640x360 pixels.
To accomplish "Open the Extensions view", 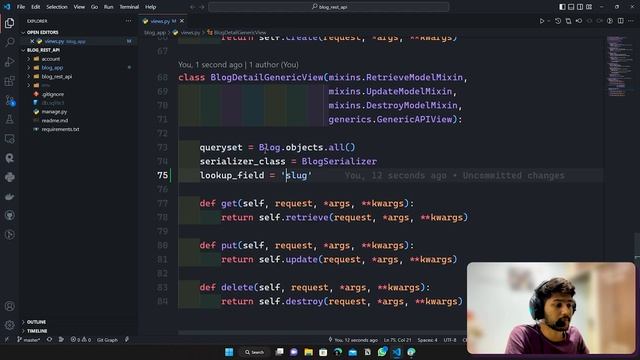I will [x=9, y=81].
